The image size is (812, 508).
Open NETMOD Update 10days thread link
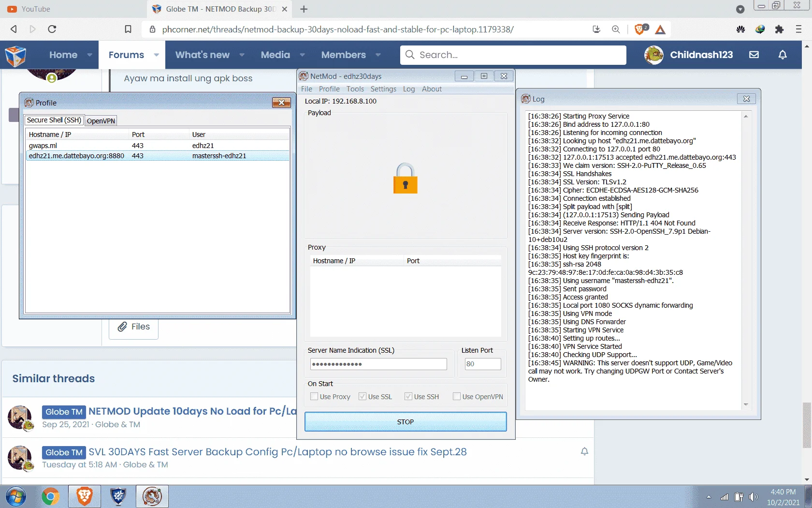(192, 411)
